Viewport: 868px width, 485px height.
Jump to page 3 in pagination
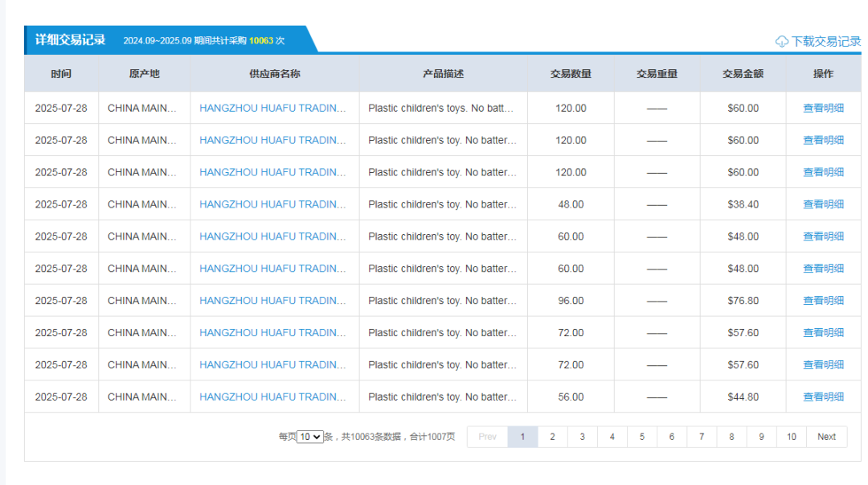pyautogui.click(x=582, y=437)
